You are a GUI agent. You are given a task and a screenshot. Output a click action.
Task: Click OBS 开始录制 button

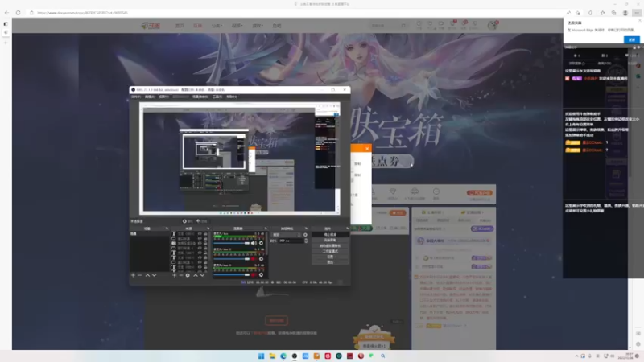click(330, 240)
